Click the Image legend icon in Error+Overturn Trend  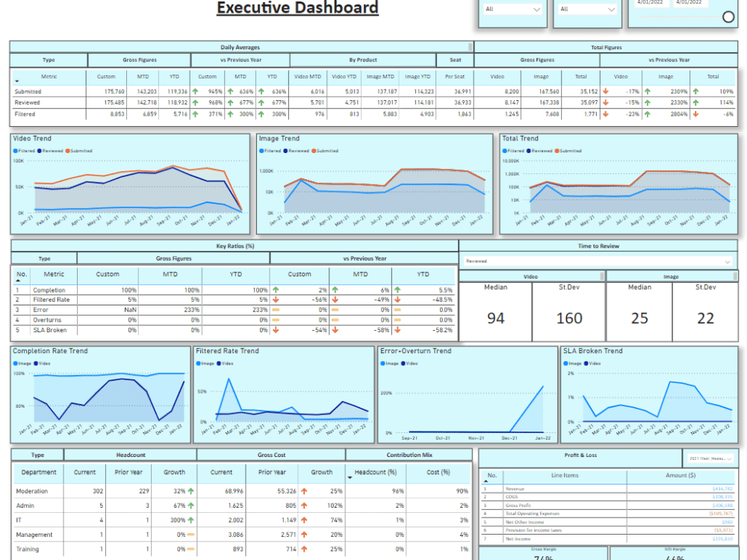pos(382,364)
